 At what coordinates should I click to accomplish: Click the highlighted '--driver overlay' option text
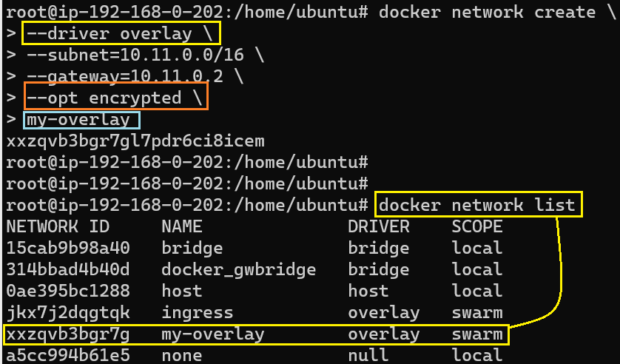point(121,34)
